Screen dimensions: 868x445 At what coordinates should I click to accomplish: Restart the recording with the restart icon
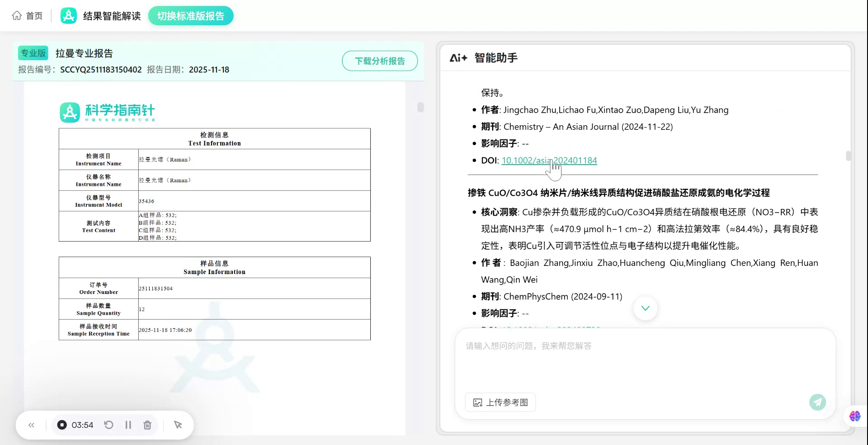108,425
